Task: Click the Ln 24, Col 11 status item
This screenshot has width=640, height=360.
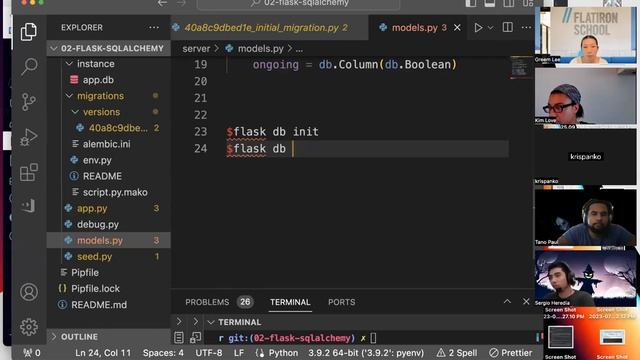Action: click(x=103, y=353)
